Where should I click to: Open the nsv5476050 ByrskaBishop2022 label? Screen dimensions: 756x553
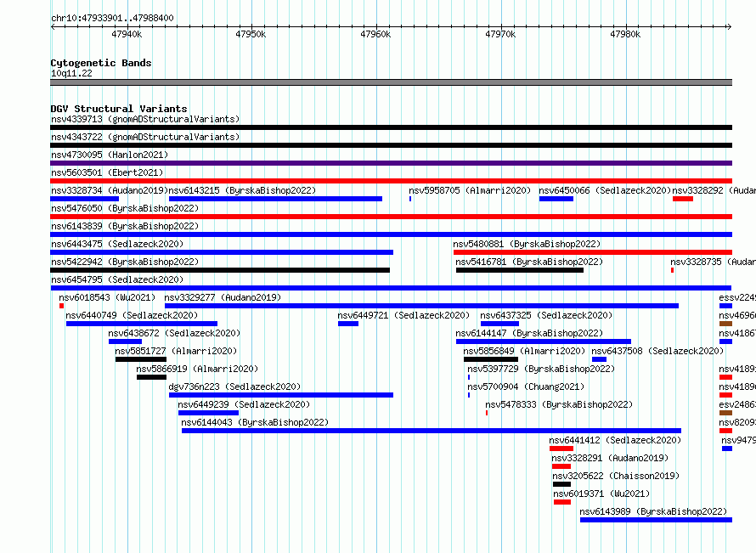coord(125,208)
